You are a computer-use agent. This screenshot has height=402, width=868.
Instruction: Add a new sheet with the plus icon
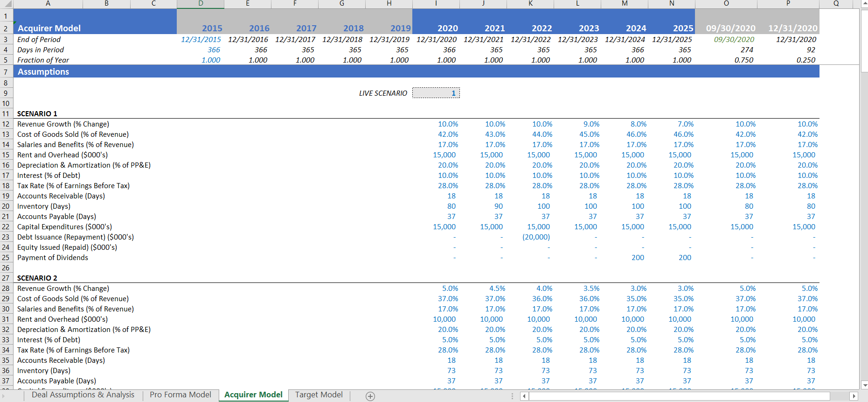click(x=370, y=396)
